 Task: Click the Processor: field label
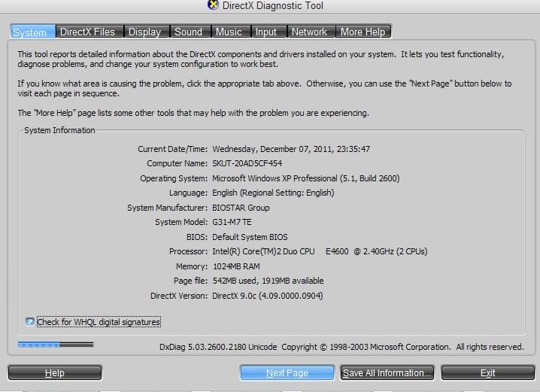coord(188,251)
